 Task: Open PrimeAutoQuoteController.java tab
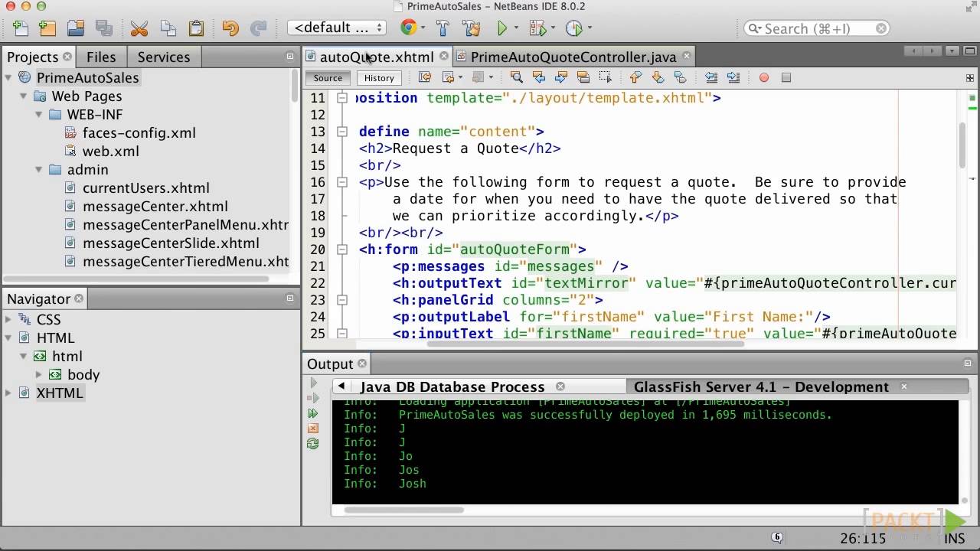pyautogui.click(x=573, y=57)
